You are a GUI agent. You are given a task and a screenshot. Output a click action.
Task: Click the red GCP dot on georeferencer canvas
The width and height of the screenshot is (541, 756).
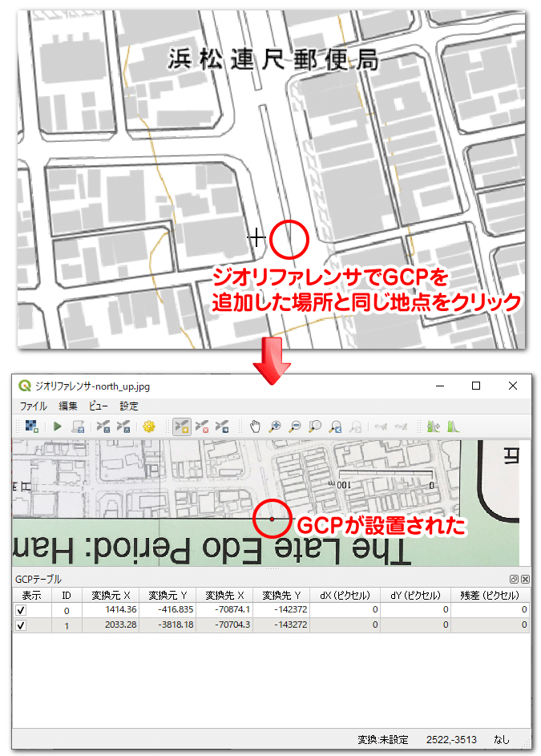[x=272, y=519]
